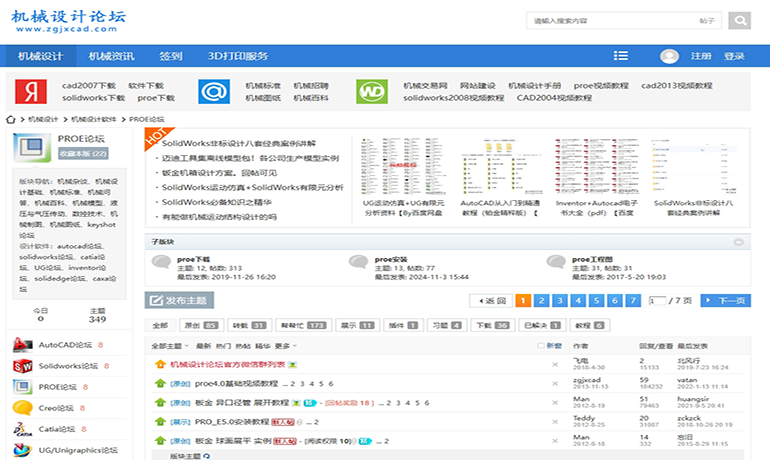Open the AutoCAD论坛 sidebar icon

click(x=22, y=345)
